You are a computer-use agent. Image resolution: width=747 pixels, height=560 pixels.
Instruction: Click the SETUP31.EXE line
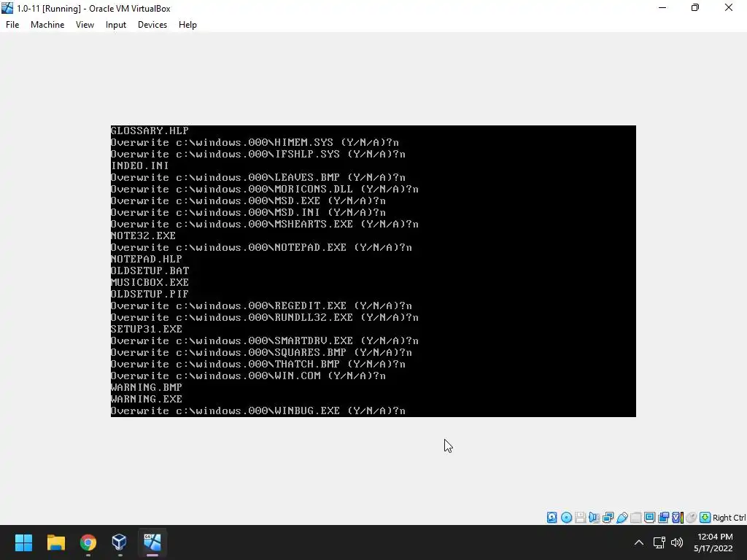(x=146, y=329)
